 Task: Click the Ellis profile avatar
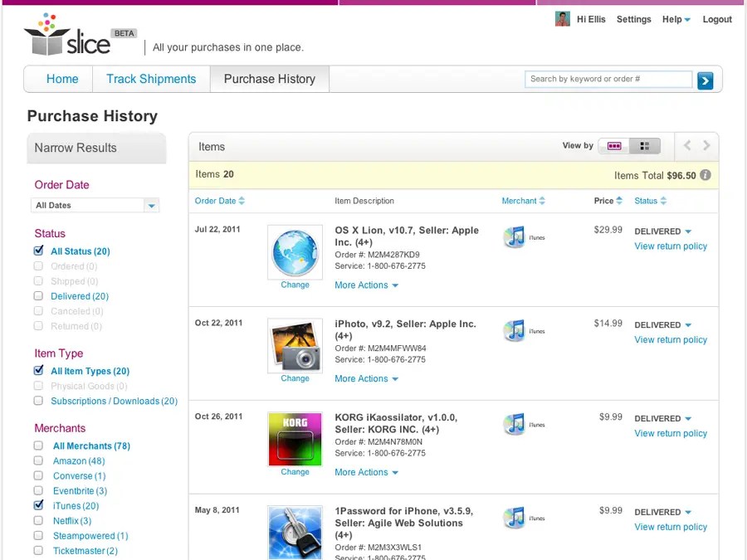(x=562, y=19)
